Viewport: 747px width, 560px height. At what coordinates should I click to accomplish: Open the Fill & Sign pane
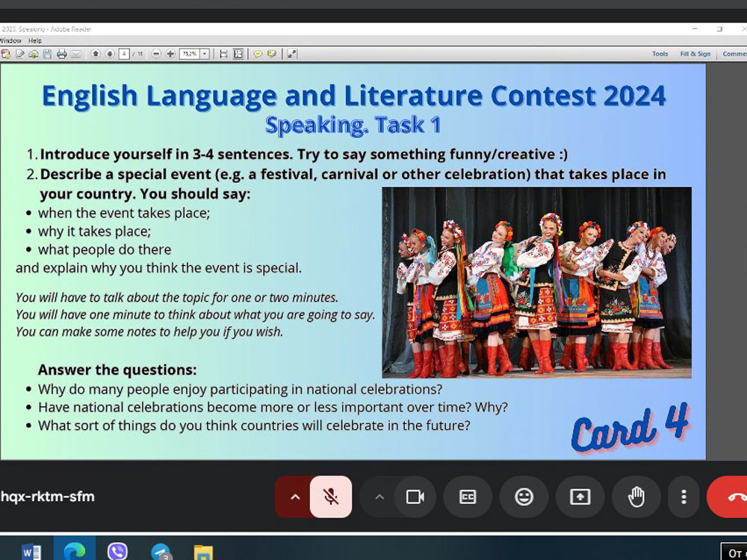(695, 54)
